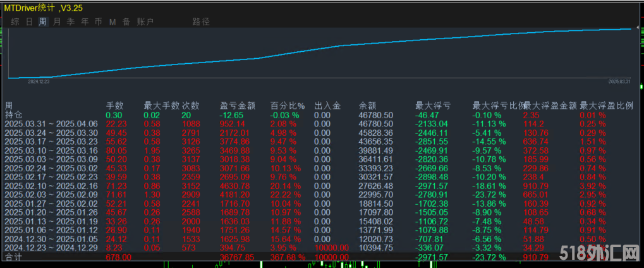Click the 次数 column header
Image resolution: width=644 pixels, height=268 pixels.
tap(191, 106)
